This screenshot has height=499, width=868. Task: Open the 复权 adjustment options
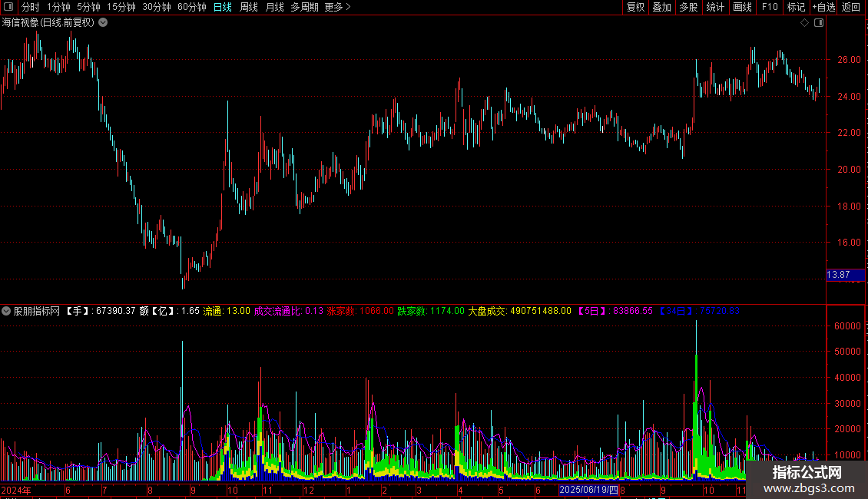coord(635,7)
